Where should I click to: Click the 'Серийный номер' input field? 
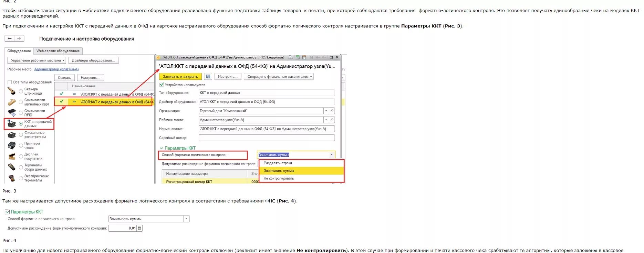pos(267,138)
